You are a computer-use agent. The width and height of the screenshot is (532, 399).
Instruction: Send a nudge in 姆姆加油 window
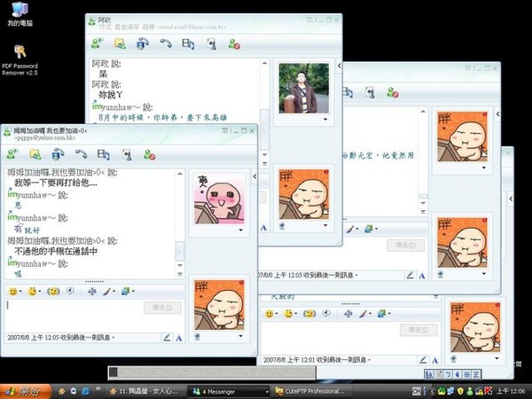click(53, 292)
